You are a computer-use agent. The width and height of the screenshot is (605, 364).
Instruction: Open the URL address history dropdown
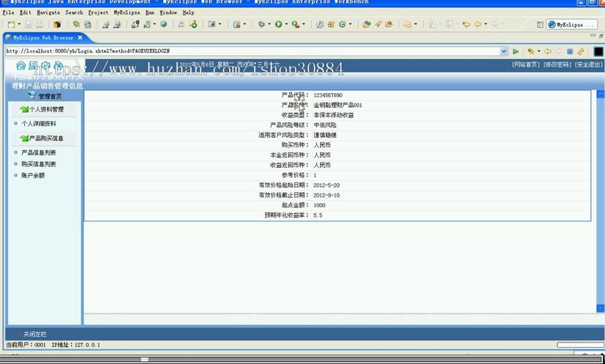tap(503, 51)
